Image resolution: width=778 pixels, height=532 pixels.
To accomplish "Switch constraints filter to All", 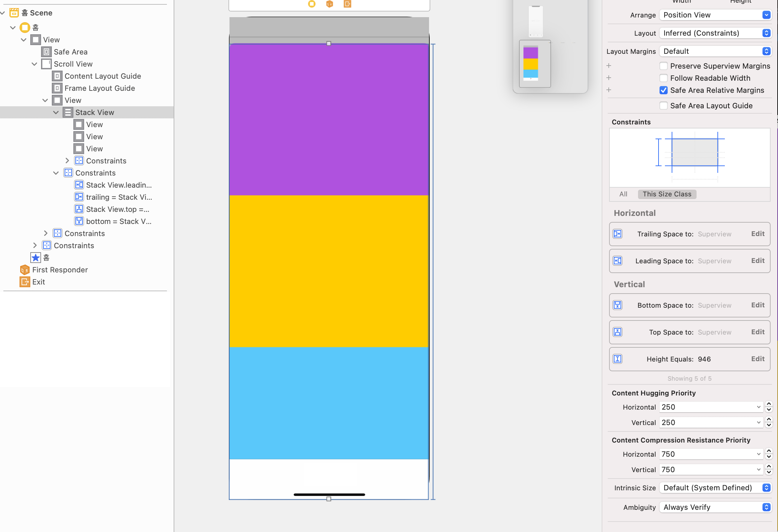I will click(623, 194).
